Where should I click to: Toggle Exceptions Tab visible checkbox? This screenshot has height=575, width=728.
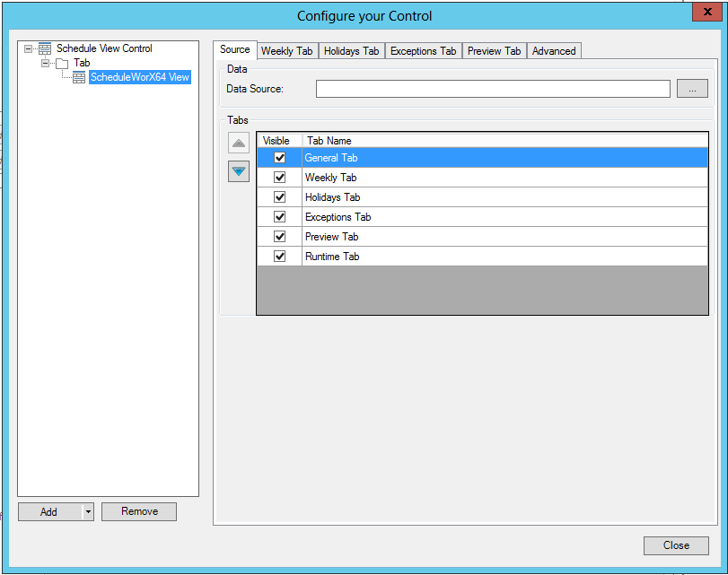[x=279, y=217]
